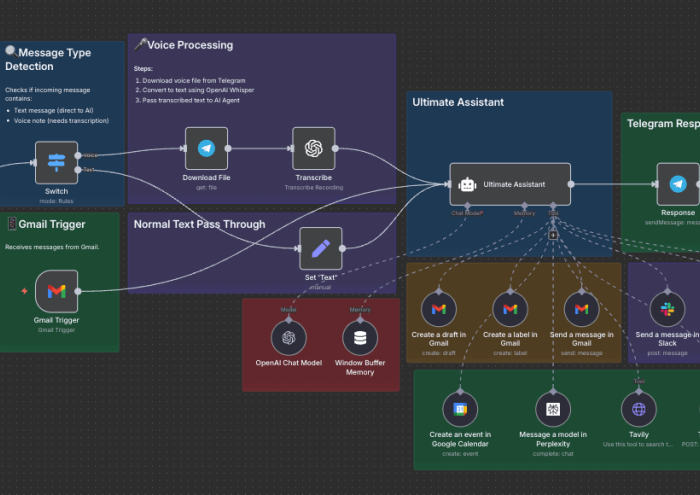Select the Message Type Detection note heading
This screenshot has height=495, width=700.
(48, 59)
